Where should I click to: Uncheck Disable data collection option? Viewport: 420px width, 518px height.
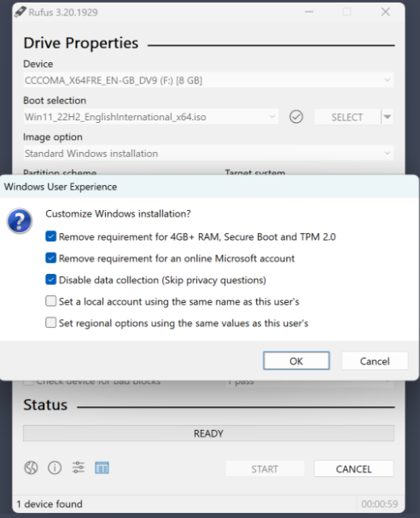point(50,280)
